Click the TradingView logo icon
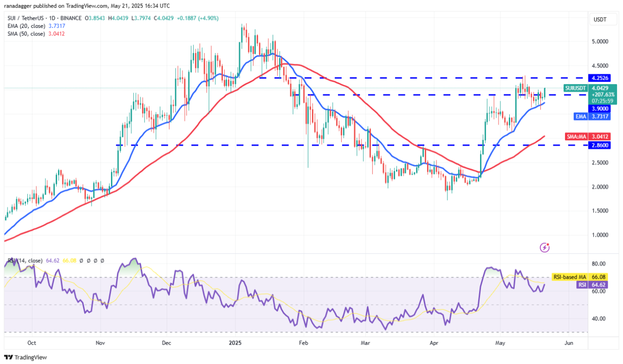623x364 pixels. [9, 357]
